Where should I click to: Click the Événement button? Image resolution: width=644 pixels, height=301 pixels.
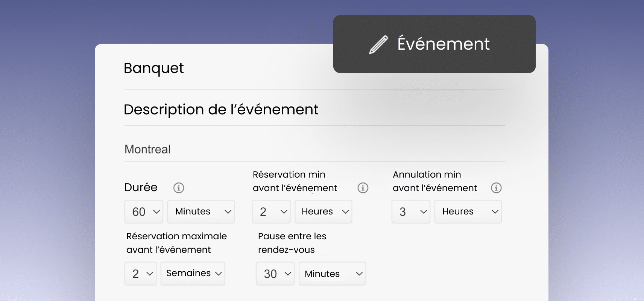click(434, 44)
